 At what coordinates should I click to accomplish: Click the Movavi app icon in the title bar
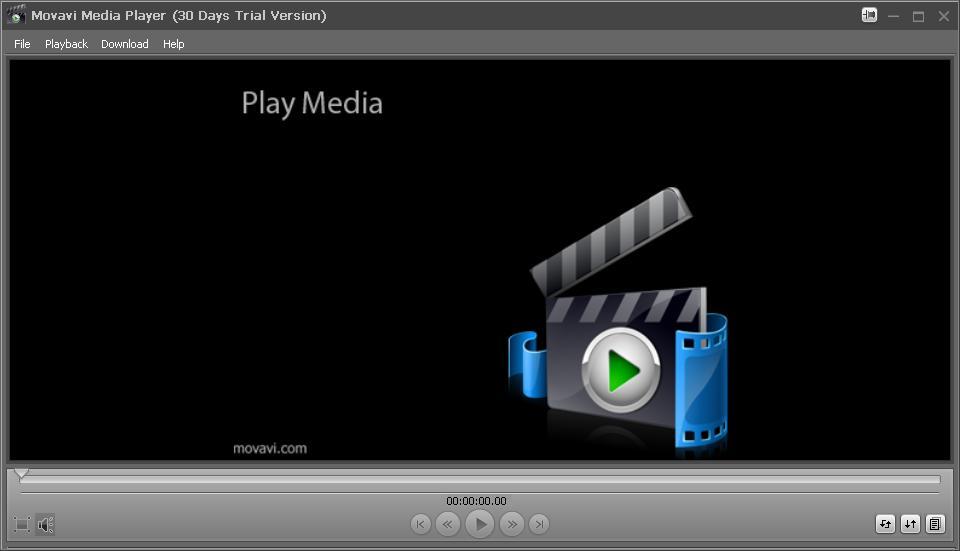pos(16,15)
